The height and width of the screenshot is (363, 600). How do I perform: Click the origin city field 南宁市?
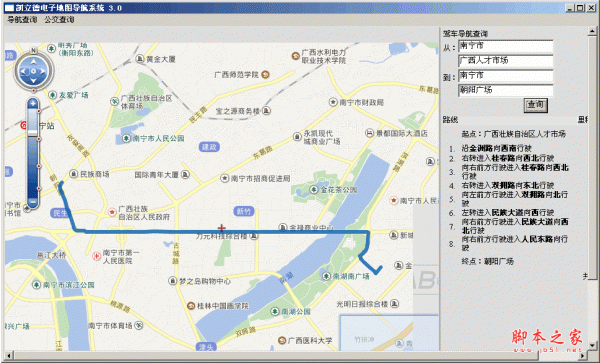(506, 46)
